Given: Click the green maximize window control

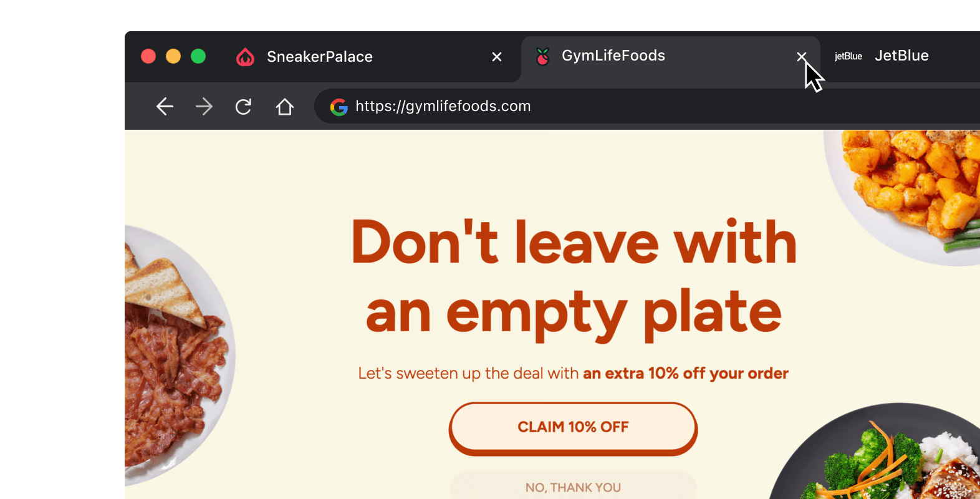Looking at the screenshot, I should (x=198, y=56).
